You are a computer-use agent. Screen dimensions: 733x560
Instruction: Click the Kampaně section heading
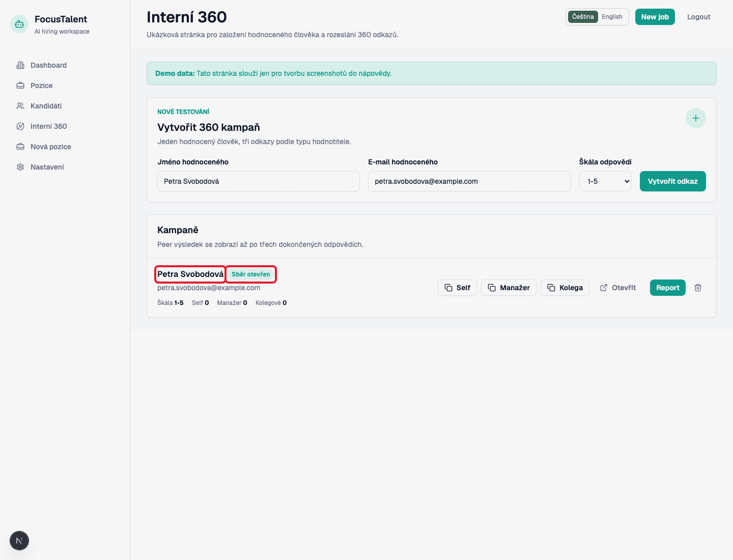(x=178, y=230)
